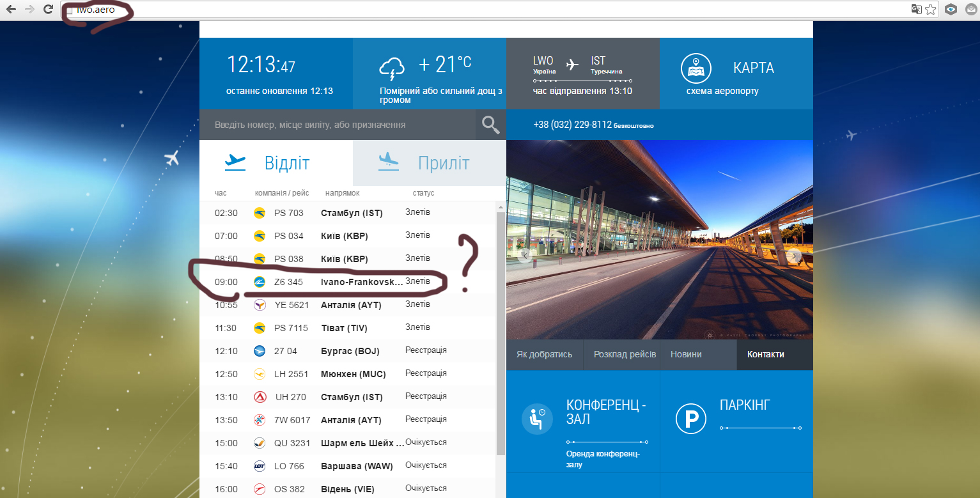980x498 pixels.
Task: Open the Новини news section
Action: coord(686,354)
